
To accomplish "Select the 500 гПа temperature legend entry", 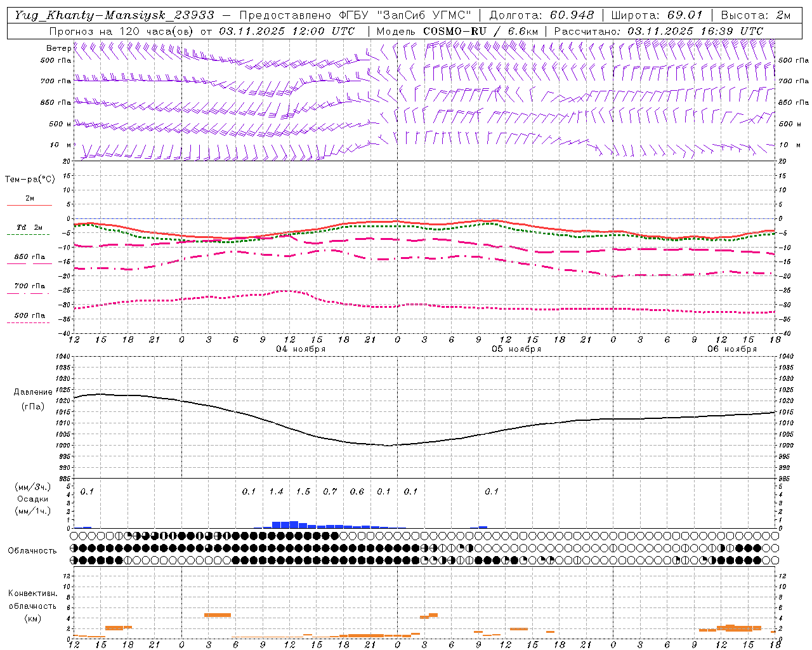I will pos(30,315).
